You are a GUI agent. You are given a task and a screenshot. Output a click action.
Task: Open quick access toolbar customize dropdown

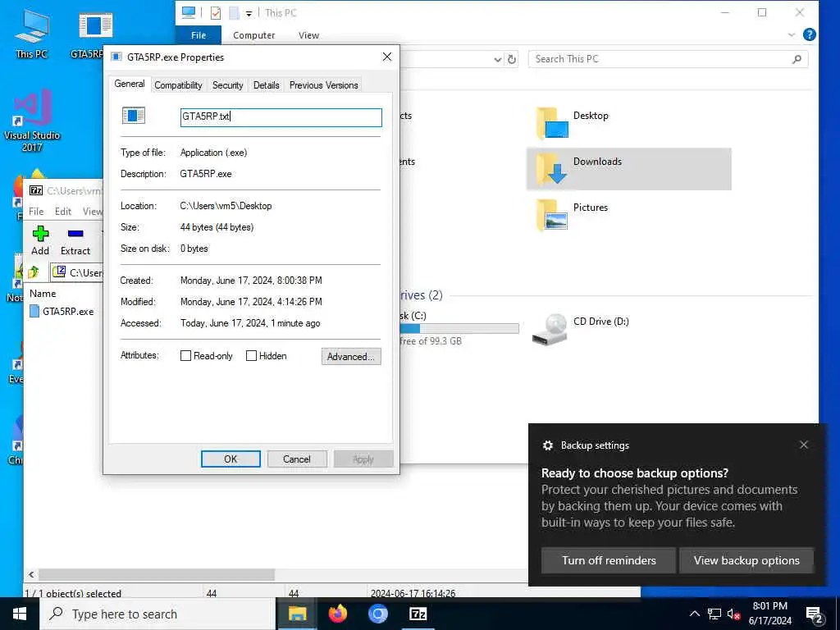click(x=249, y=13)
